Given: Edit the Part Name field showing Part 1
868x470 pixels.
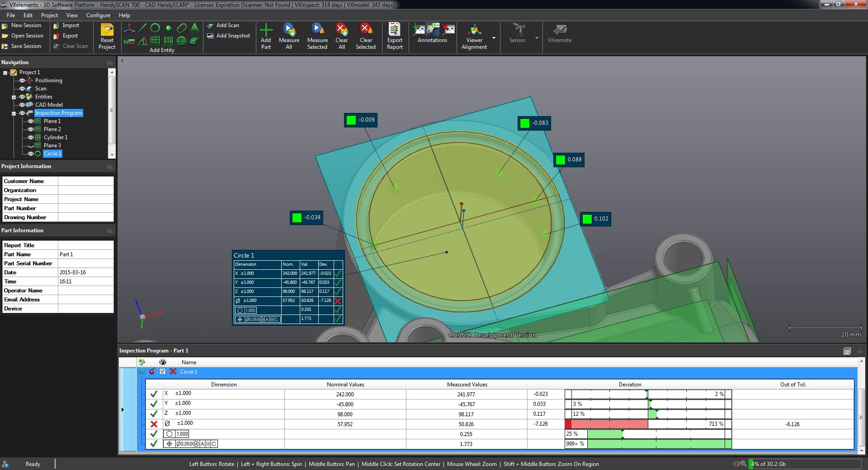Looking at the screenshot, I should pyautogui.click(x=86, y=254).
